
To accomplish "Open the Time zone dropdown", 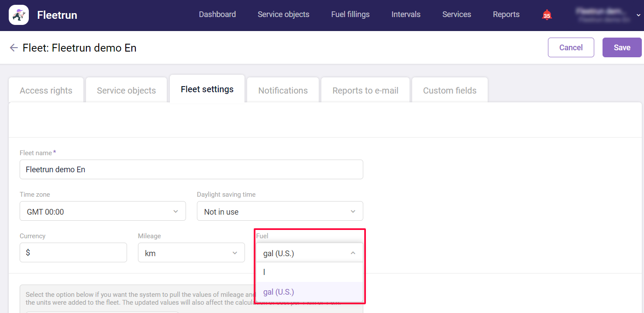I will point(103,211).
